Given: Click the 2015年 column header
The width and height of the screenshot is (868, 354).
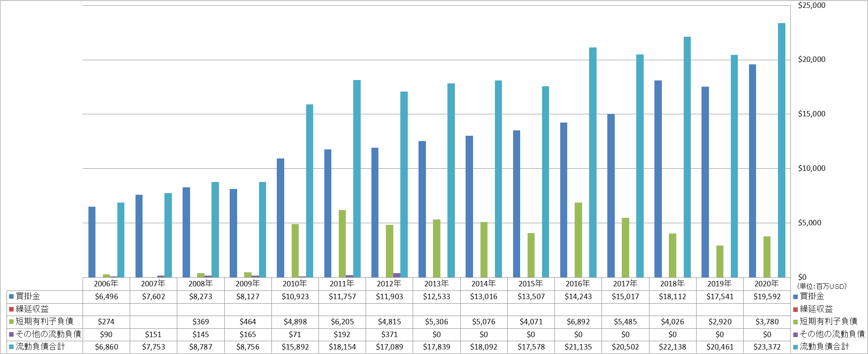Looking at the screenshot, I should 531,284.
